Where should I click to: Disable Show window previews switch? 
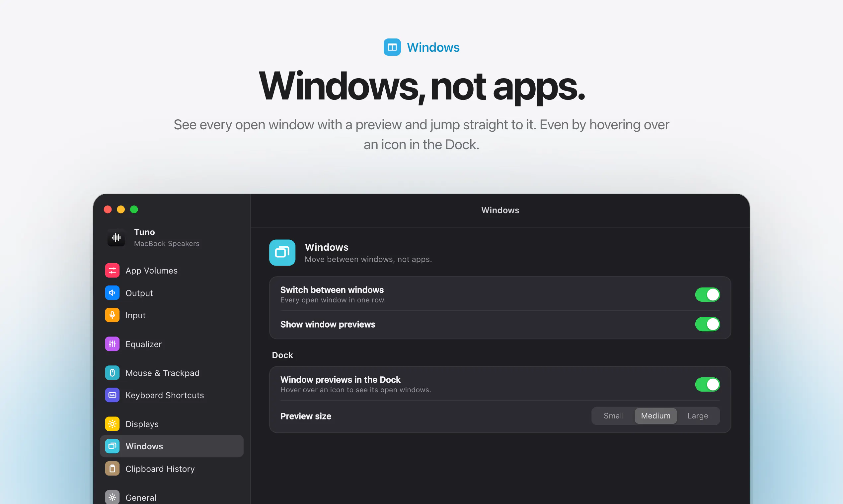707,324
